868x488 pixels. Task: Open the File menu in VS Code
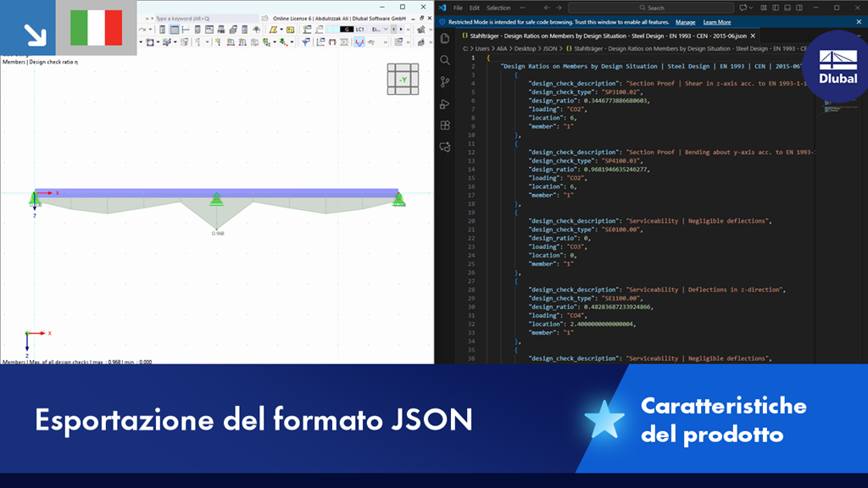(458, 8)
